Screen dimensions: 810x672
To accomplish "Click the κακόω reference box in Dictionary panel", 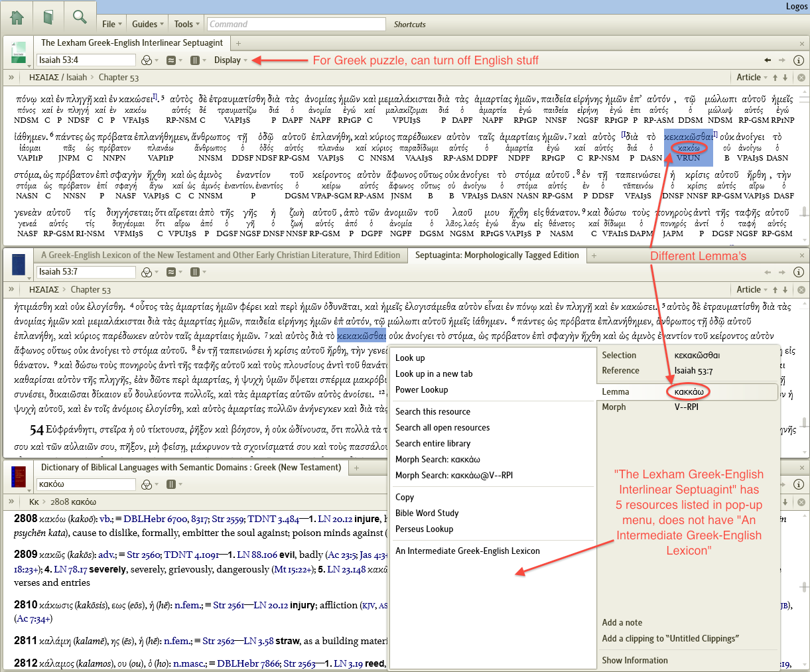I will pyautogui.click(x=86, y=484).
